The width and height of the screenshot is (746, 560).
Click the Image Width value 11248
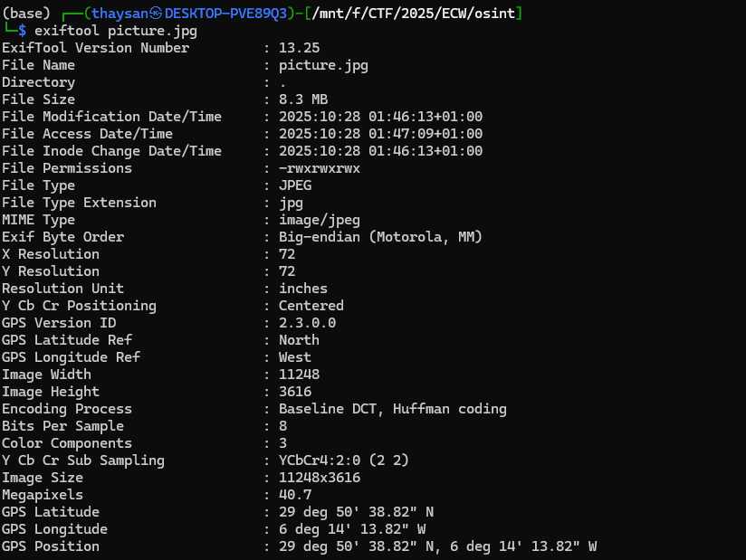pos(299,375)
